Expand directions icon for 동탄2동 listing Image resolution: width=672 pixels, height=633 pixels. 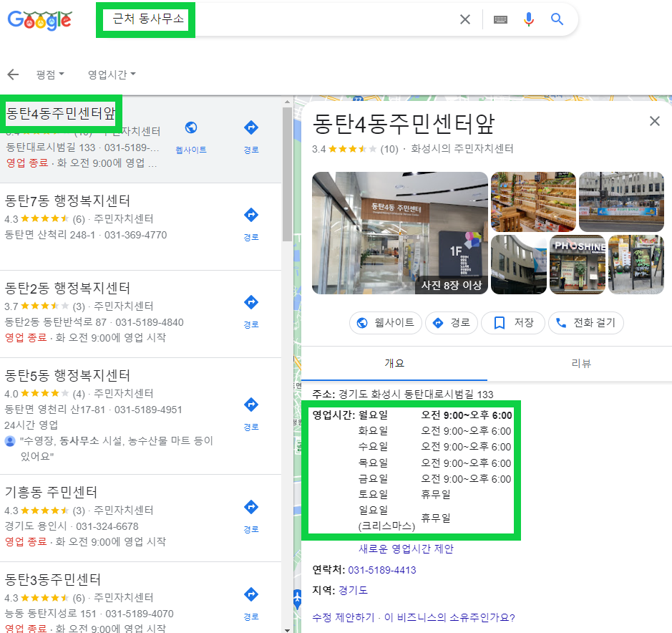pyautogui.click(x=251, y=302)
